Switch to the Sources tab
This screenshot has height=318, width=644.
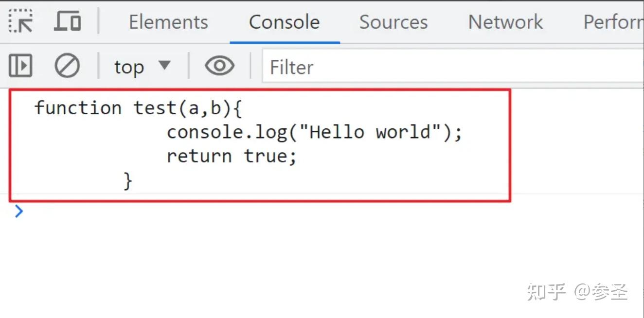point(394,22)
